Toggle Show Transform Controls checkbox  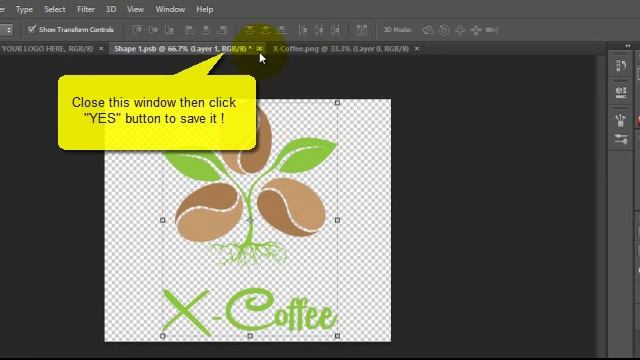31,29
